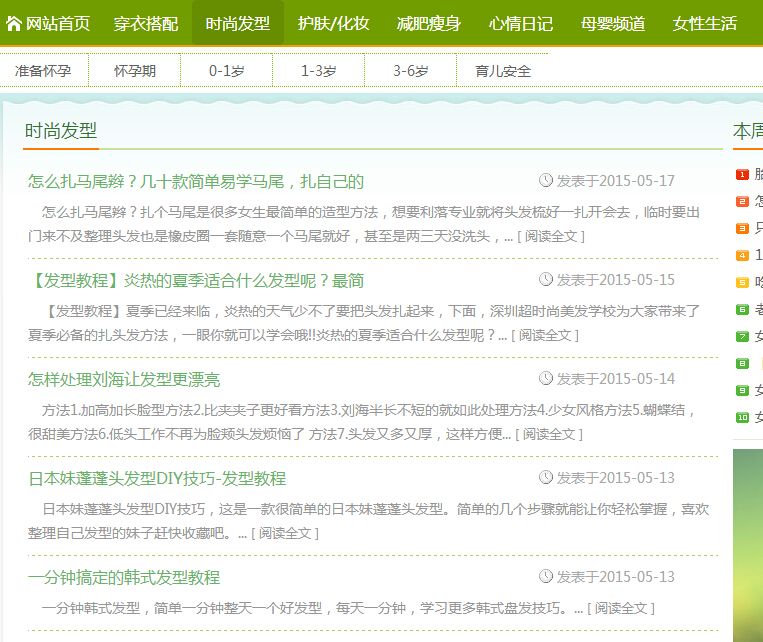The width and height of the screenshot is (763, 642).
Task: Open article 怎样处理刘海让发型更漂亮
Action: click(x=124, y=379)
